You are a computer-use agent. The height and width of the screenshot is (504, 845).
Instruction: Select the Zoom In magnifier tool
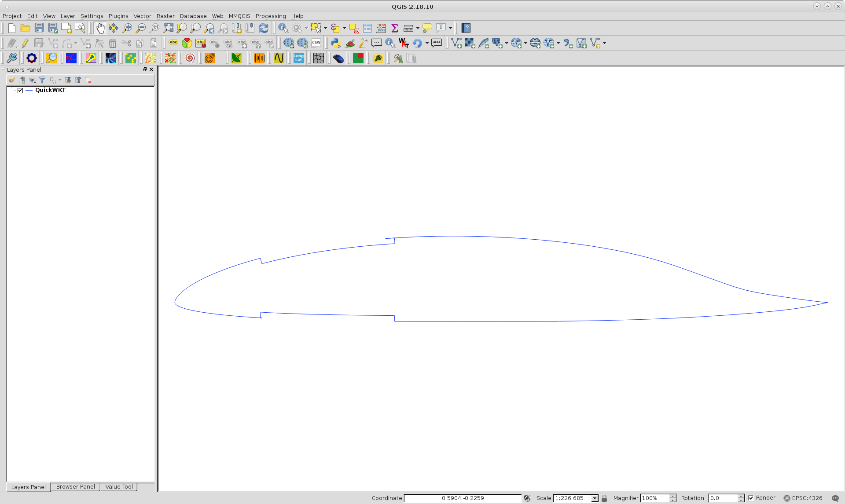point(127,28)
